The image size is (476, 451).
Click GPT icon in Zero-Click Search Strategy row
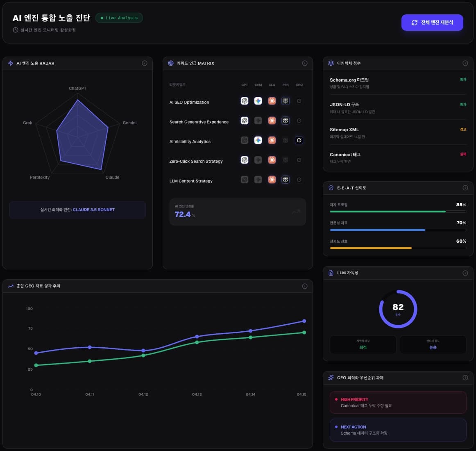click(245, 160)
